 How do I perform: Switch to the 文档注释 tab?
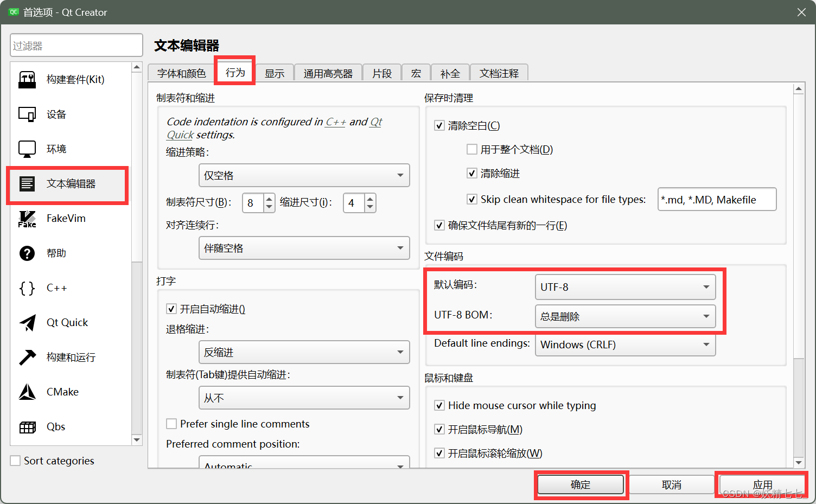499,73
